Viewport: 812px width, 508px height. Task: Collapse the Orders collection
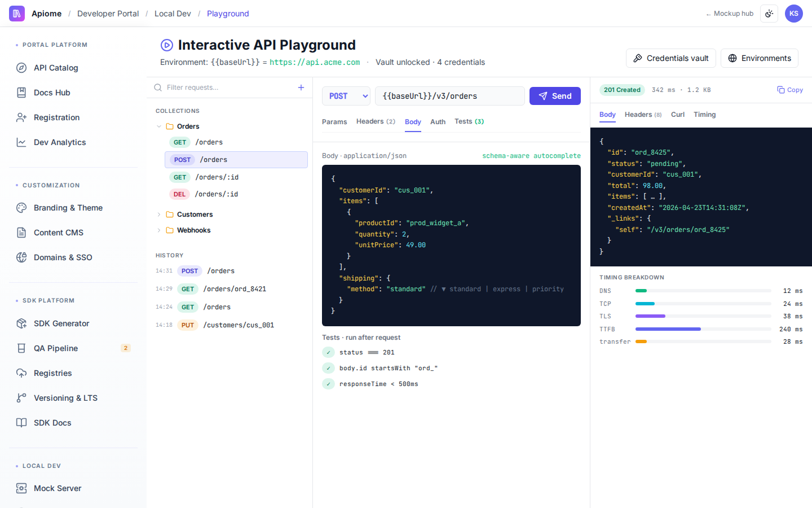point(159,126)
